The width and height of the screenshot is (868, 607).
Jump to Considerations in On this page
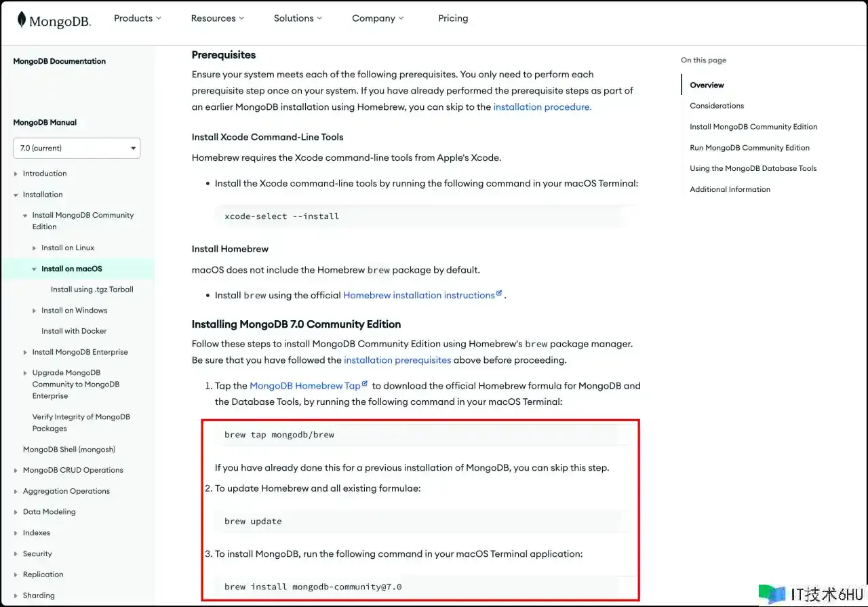pyautogui.click(x=717, y=106)
